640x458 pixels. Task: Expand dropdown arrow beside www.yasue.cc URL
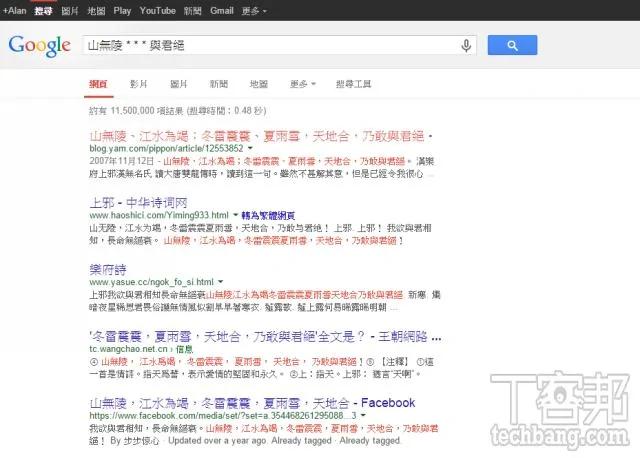tap(220, 282)
